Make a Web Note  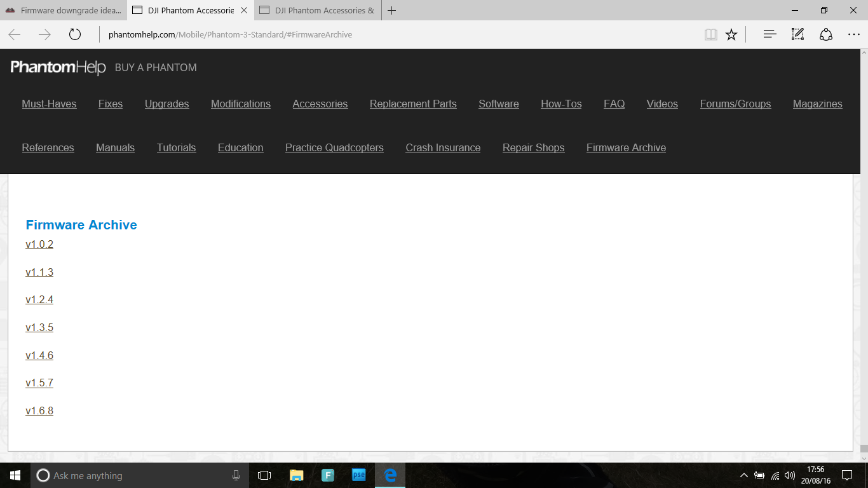(798, 34)
